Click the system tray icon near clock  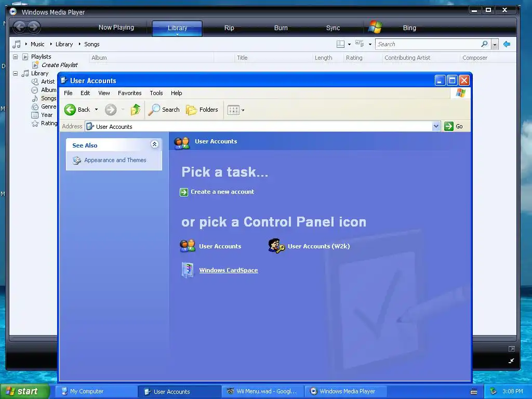494,391
